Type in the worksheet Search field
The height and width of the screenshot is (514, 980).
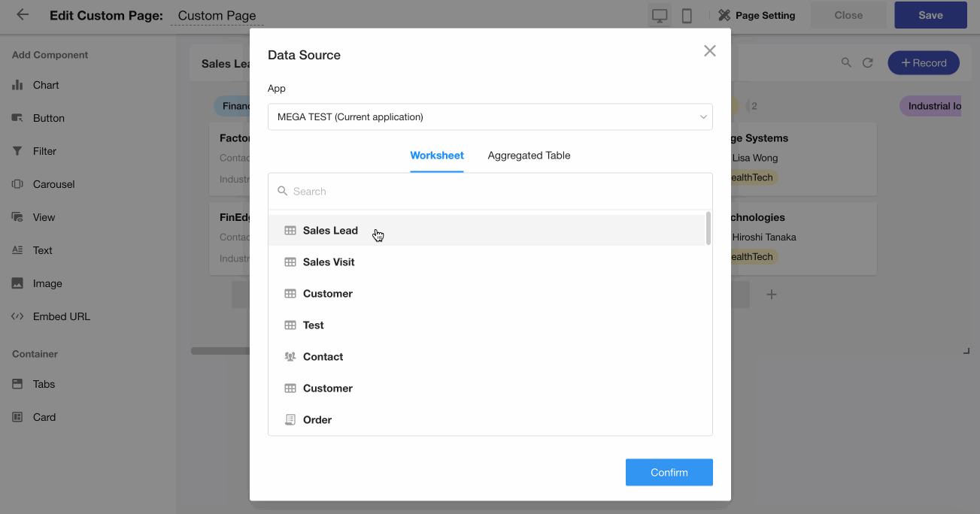496,192
